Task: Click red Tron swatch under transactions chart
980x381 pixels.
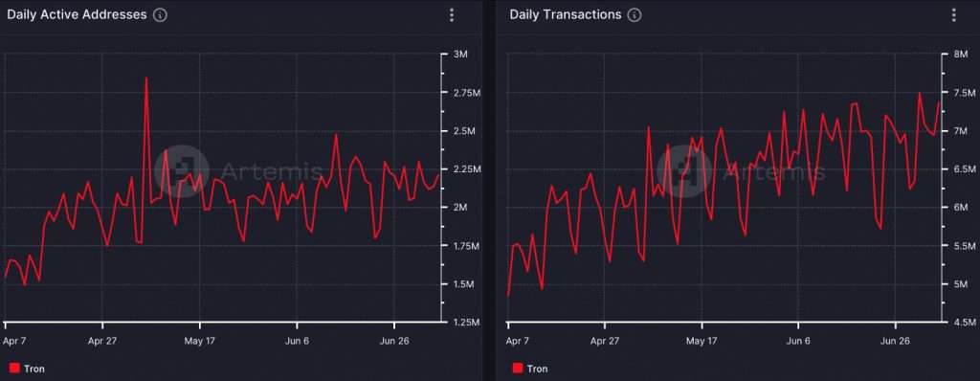Action: tap(517, 369)
